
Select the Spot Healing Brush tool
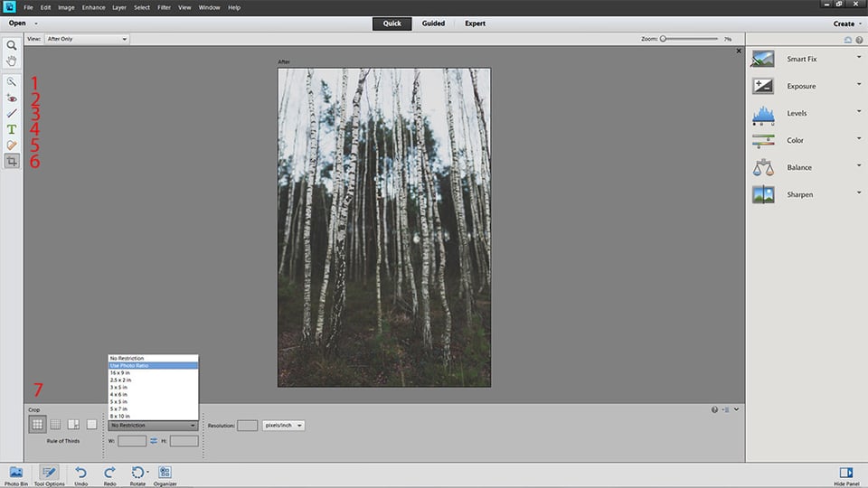pyautogui.click(x=12, y=145)
